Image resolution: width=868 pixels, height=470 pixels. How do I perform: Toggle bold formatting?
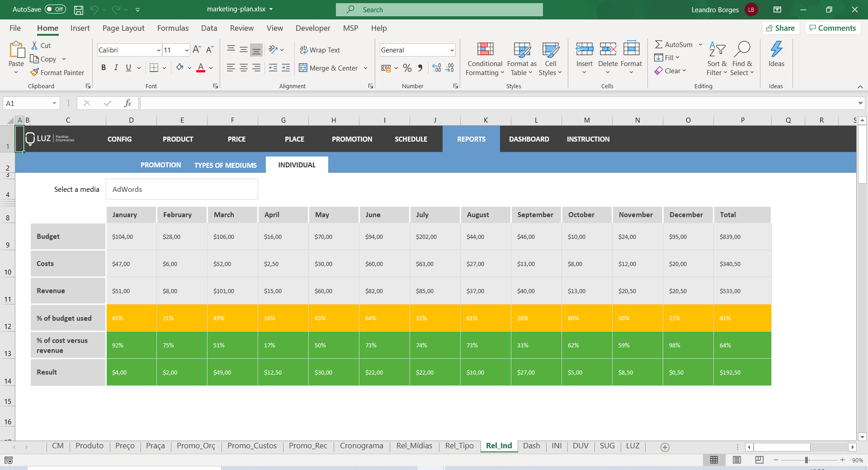[103, 67]
